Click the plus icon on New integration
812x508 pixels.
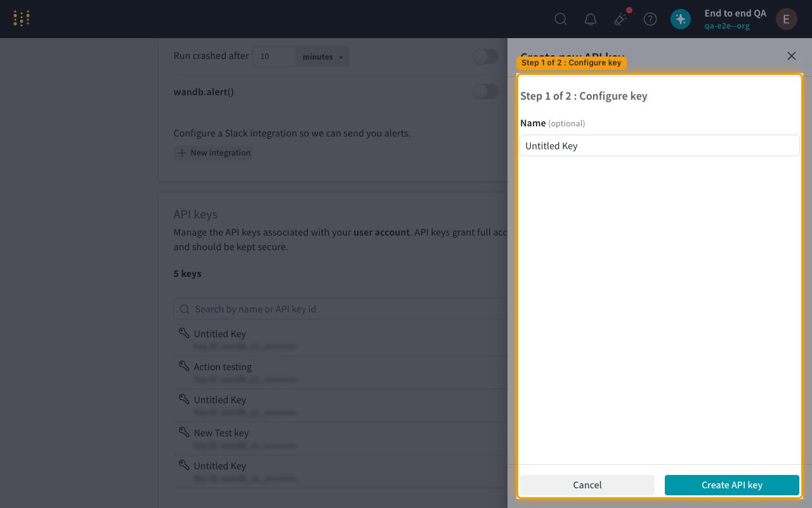pyautogui.click(x=182, y=153)
